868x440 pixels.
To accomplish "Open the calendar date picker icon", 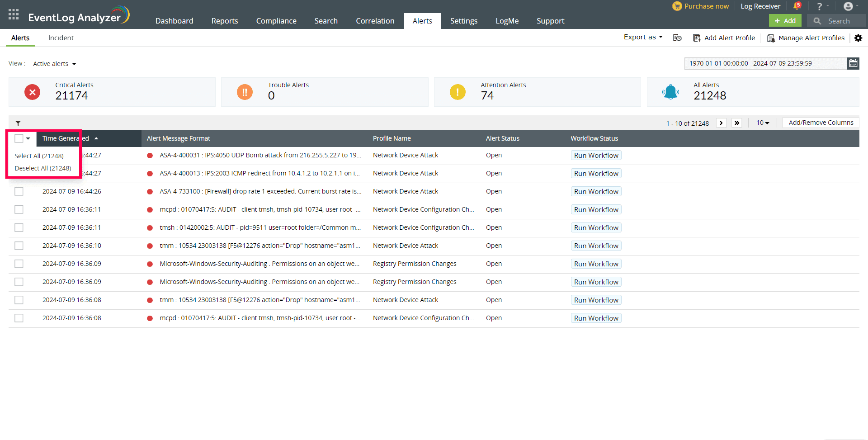I will 853,63.
